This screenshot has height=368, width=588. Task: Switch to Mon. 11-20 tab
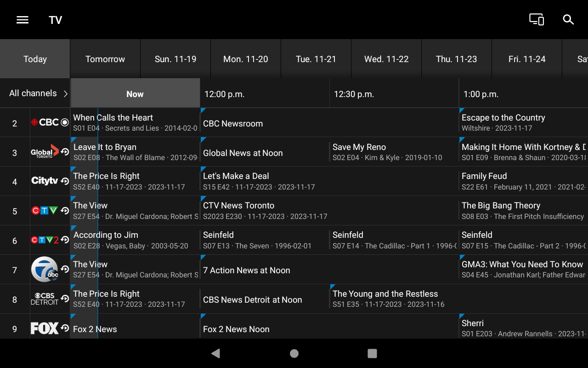tap(246, 59)
